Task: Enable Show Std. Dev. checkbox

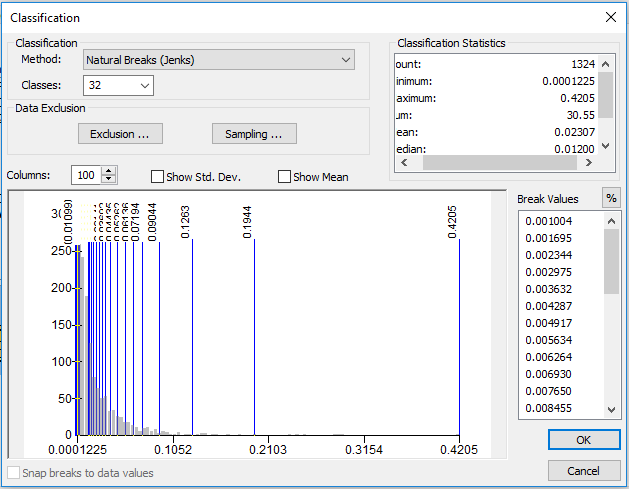Action: pyautogui.click(x=157, y=177)
